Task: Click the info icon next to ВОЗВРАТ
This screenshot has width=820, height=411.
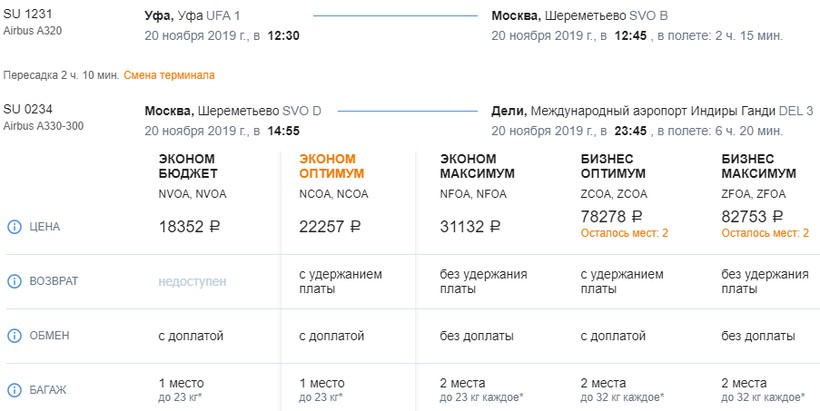Action: click(14, 282)
